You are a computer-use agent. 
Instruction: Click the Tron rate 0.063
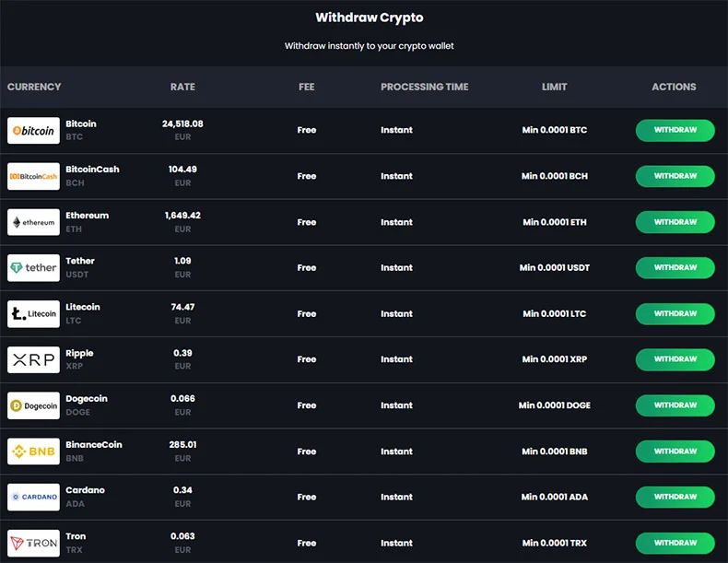(x=182, y=536)
